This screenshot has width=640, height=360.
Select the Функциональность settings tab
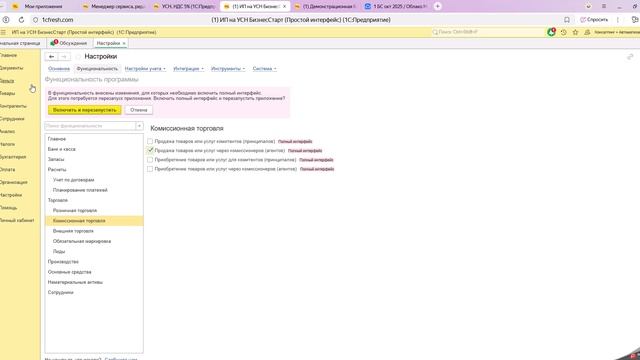click(x=97, y=69)
